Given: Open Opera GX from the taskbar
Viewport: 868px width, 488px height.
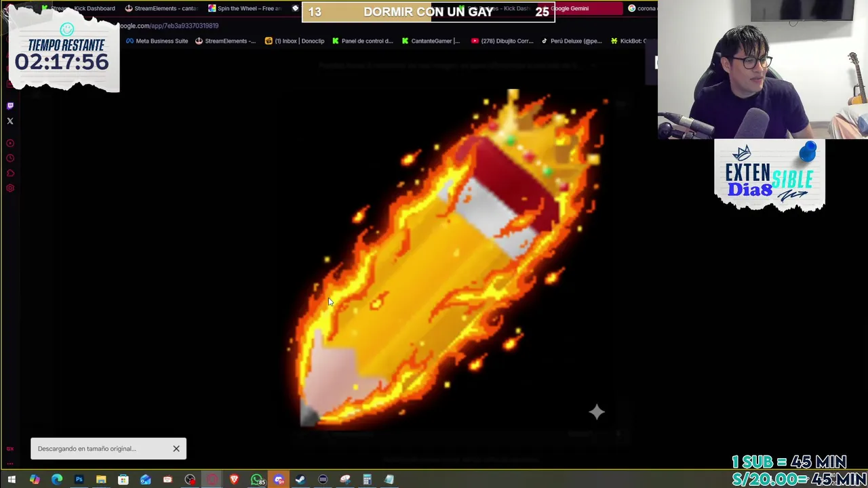Looking at the screenshot, I should (212, 480).
